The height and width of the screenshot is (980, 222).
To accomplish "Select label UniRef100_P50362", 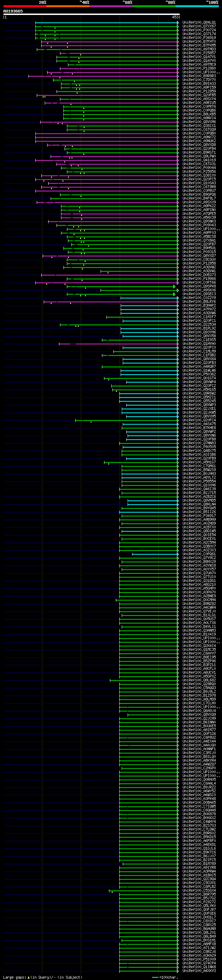I will [x=199, y=374].
